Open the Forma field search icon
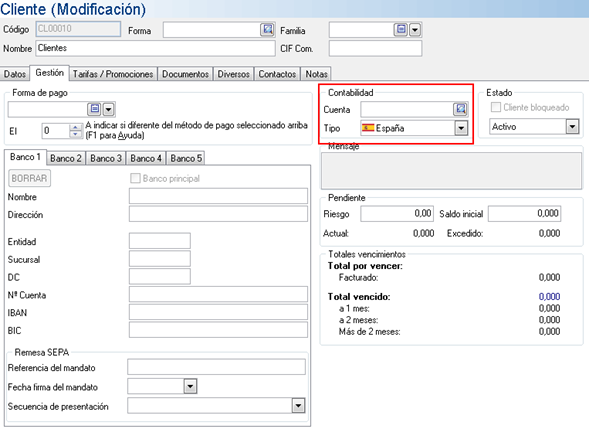Image resolution: width=589 pixels, height=429 pixels. [267, 29]
